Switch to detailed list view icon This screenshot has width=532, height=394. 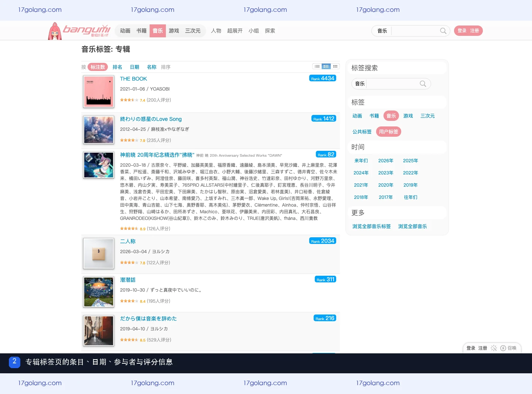[x=326, y=67]
